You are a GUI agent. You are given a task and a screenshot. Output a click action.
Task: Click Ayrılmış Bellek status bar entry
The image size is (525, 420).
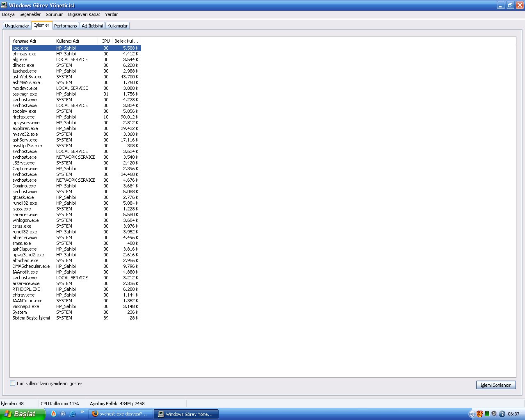click(117, 404)
